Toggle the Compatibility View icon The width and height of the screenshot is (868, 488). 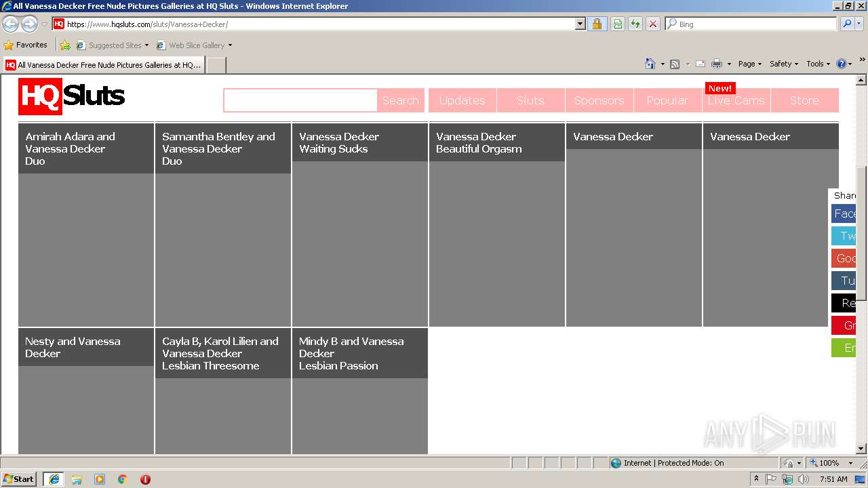point(618,24)
